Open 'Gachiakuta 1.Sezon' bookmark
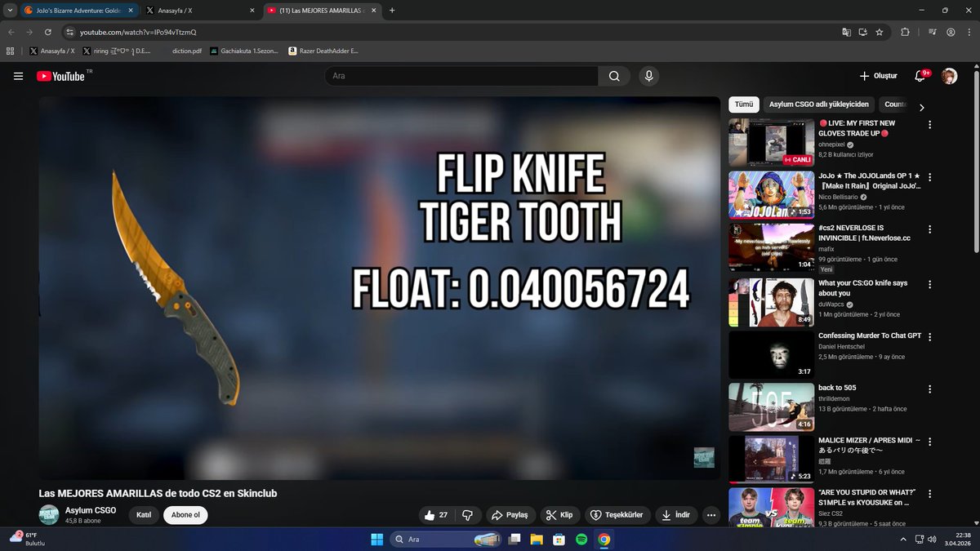This screenshot has height=551, width=980. coord(243,51)
